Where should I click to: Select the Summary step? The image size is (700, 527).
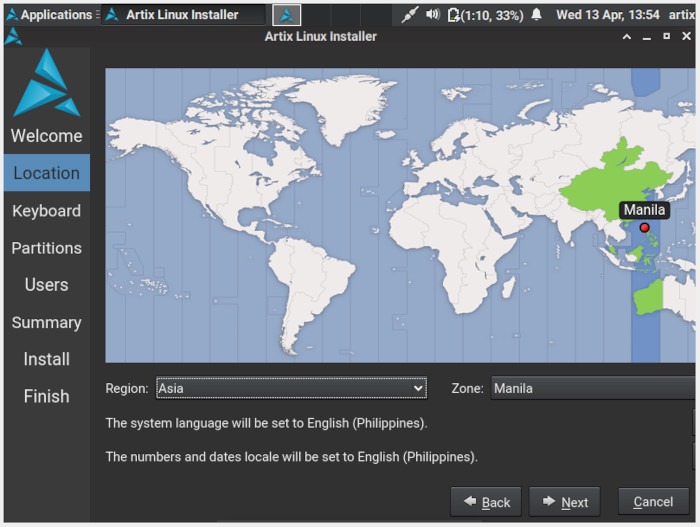coord(46,322)
